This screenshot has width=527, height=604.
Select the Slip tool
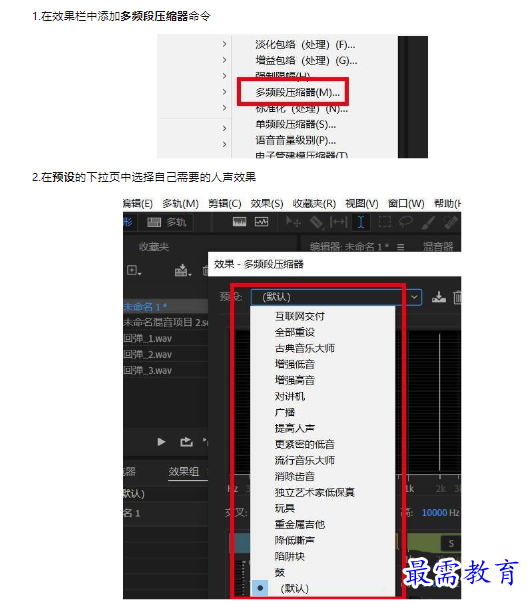[339, 222]
